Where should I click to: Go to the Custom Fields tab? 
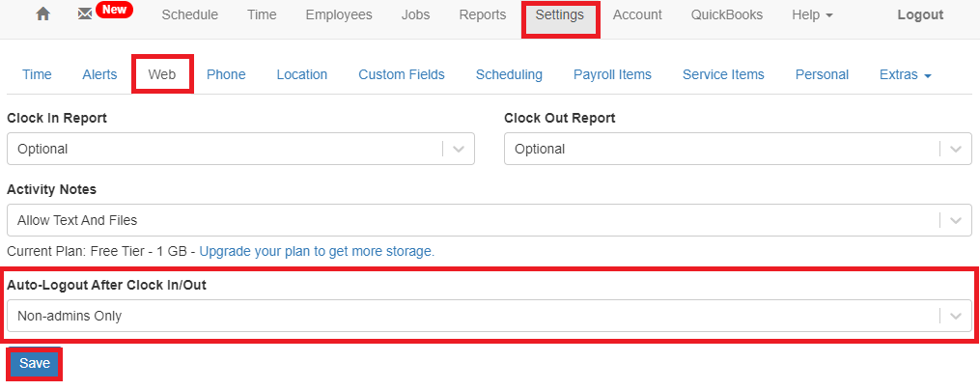tap(402, 74)
